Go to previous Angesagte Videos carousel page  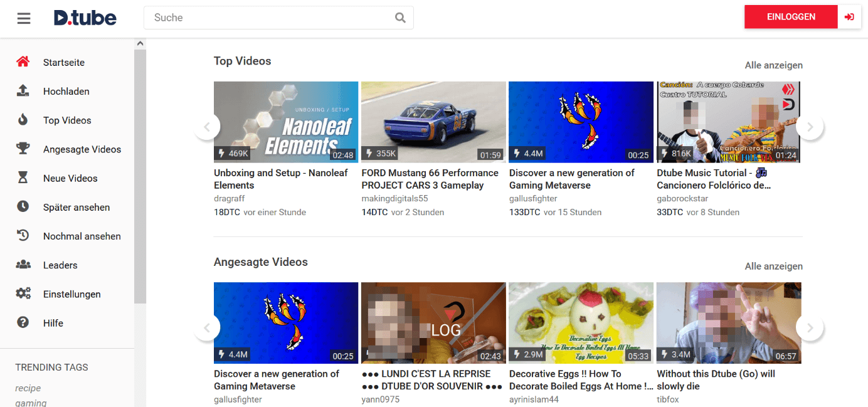click(207, 327)
